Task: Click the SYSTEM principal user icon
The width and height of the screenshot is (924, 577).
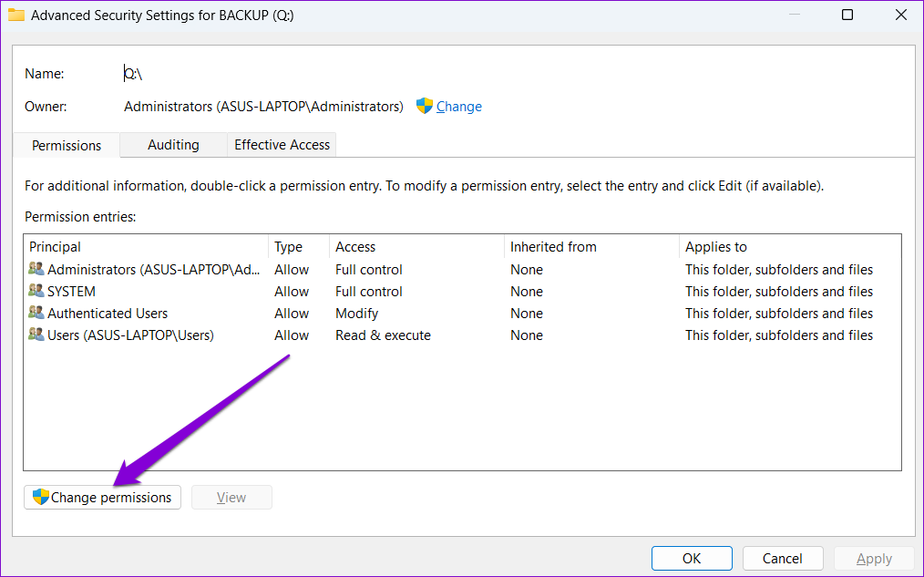Action: click(36, 291)
